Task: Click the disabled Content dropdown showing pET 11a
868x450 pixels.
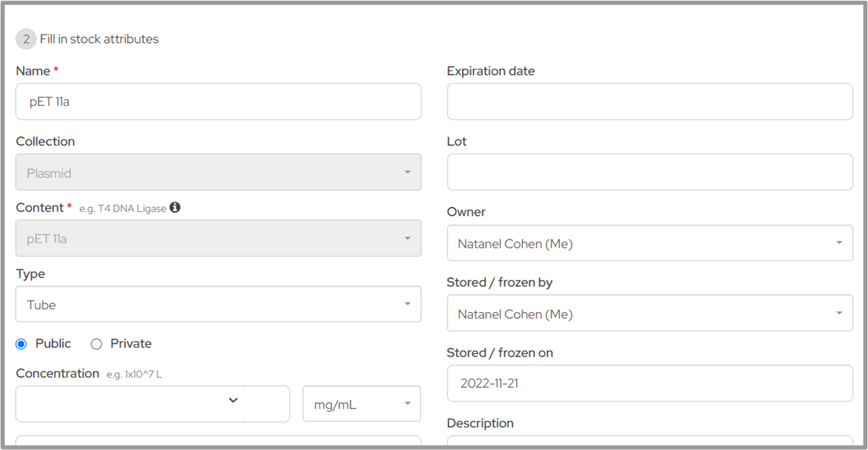Action: [218, 238]
